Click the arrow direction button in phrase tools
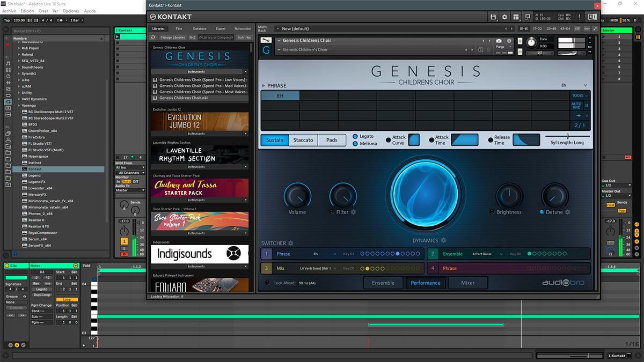The width and height of the screenshot is (644, 362). point(579,115)
